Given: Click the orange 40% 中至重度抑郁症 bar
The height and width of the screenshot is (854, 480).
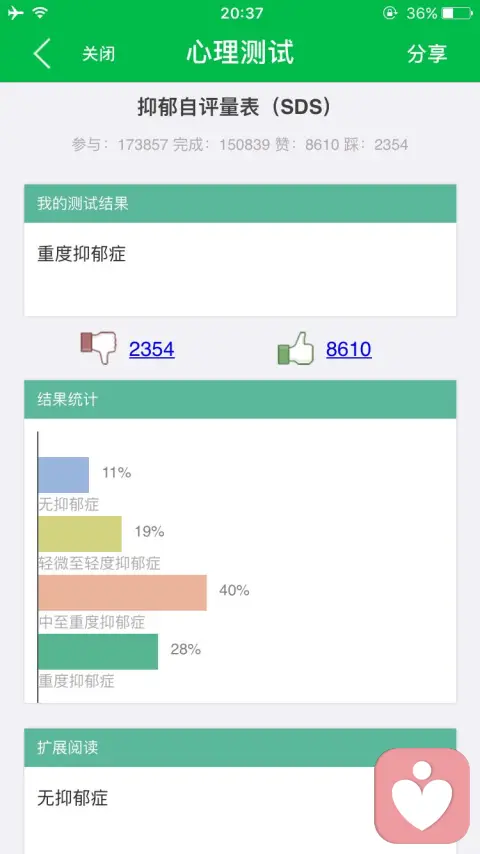Looking at the screenshot, I should click(x=123, y=593).
